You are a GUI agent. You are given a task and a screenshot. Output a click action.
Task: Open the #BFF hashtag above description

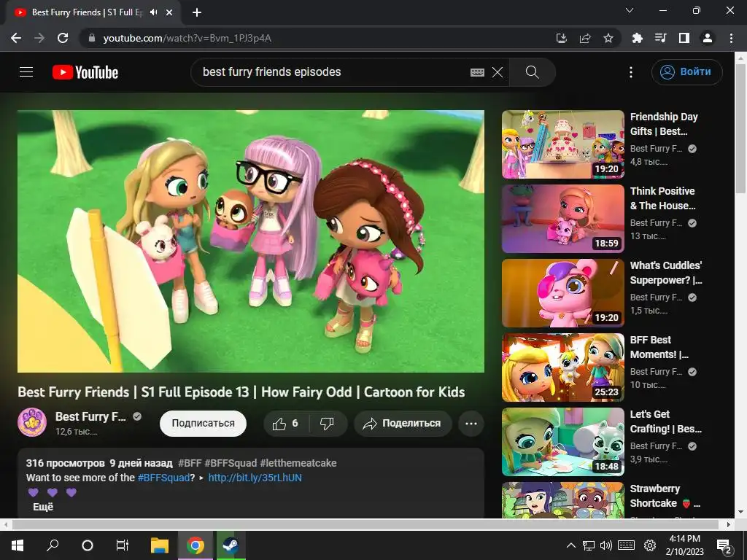coord(190,463)
